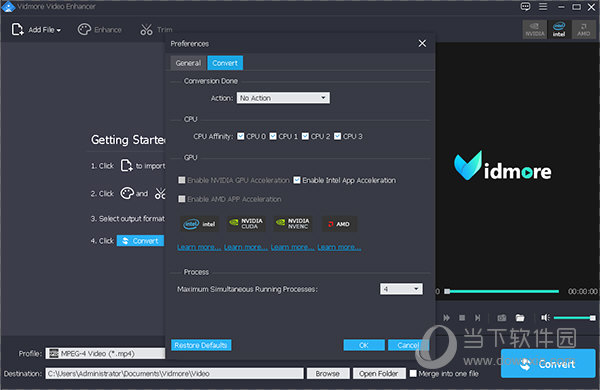Toggle the CPU 3 affinity checkbox
Viewport: 600px width, 390px height.
tap(337, 136)
